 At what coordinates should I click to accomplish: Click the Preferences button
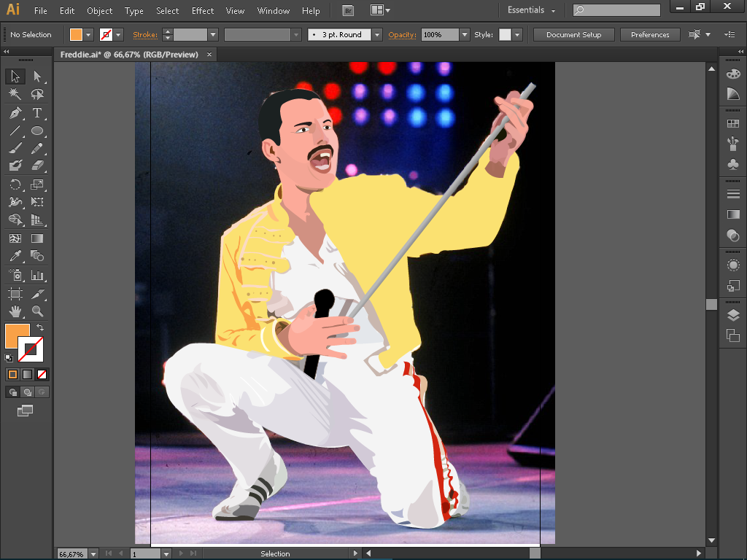coord(649,35)
